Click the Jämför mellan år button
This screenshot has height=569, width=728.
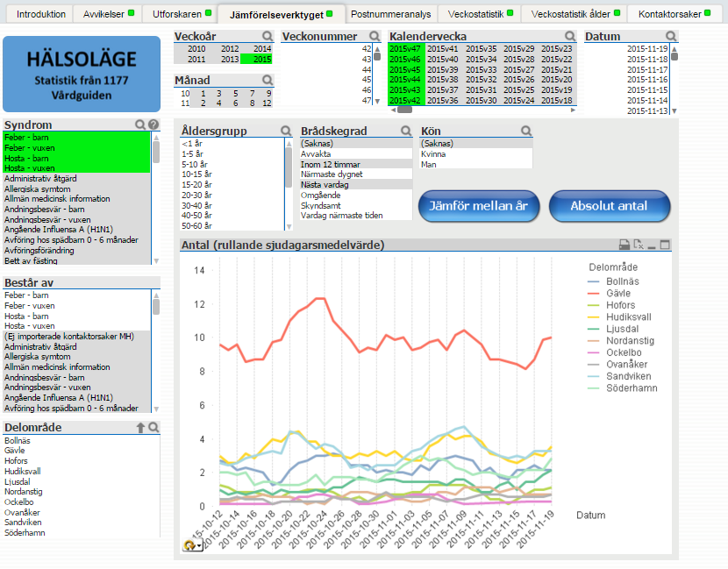click(479, 206)
